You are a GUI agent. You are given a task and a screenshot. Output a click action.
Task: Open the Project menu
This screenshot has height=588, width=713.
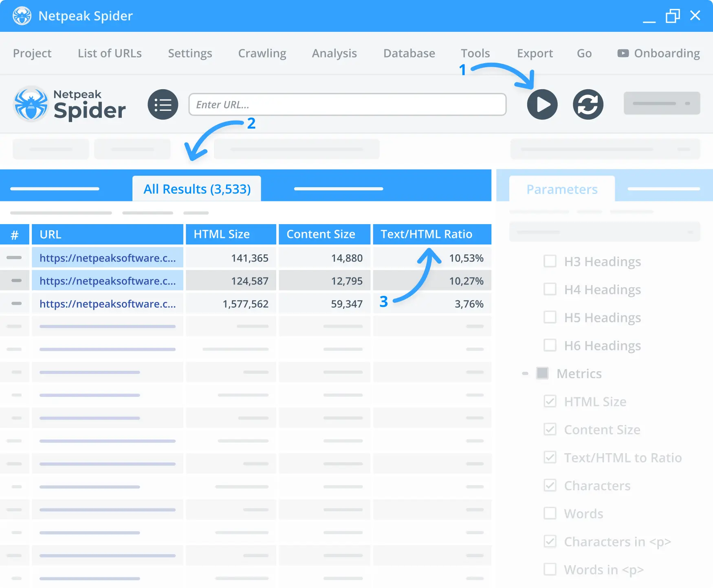32,53
